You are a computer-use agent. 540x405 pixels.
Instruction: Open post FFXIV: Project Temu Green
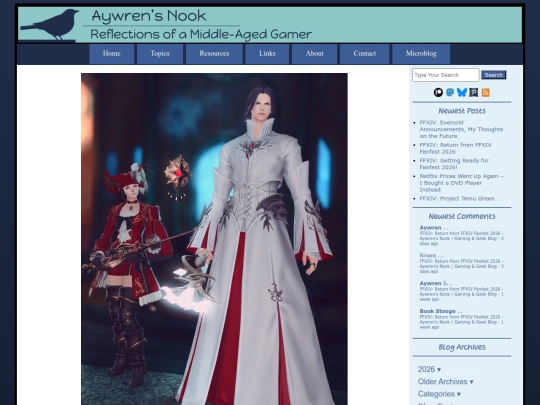point(457,198)
